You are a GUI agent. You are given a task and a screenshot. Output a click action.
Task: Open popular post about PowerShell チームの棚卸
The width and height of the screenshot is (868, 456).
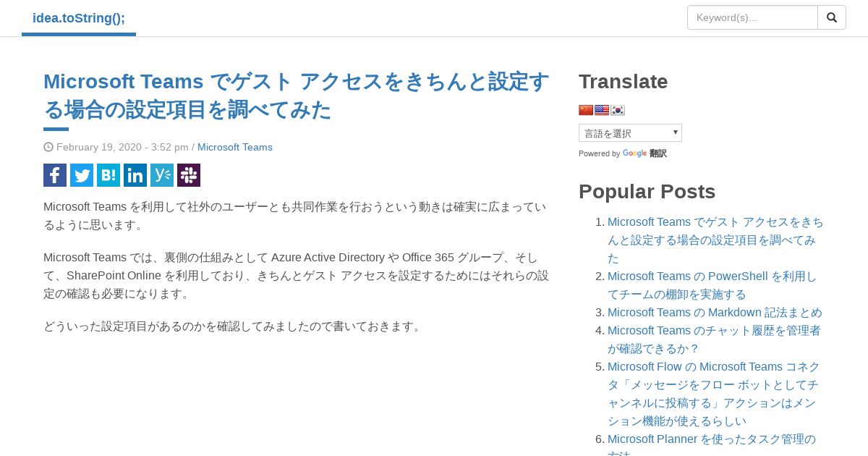pos(712,285)
